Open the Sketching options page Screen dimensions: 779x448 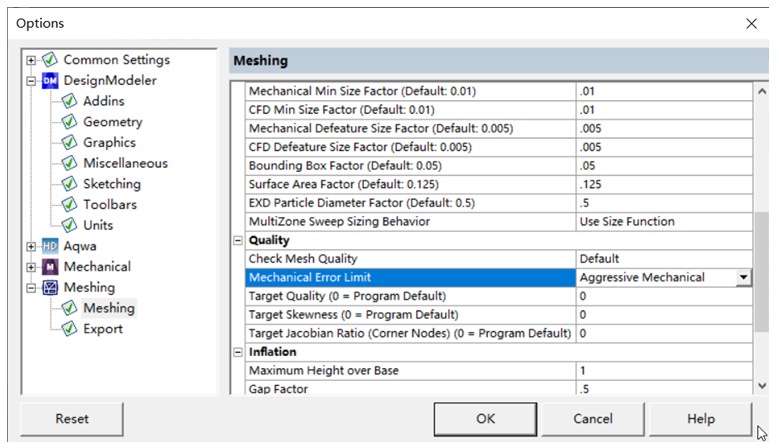pyautogui.click(x=112, y=184)
